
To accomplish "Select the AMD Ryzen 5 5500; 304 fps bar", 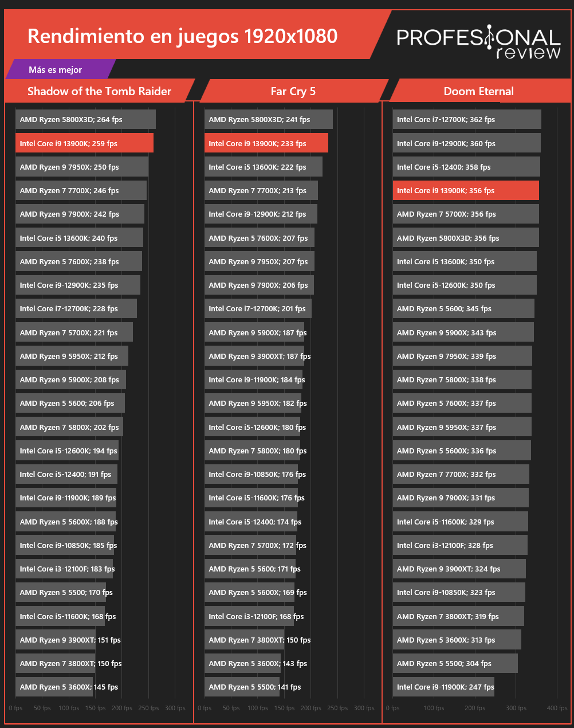I will [455, 663].
